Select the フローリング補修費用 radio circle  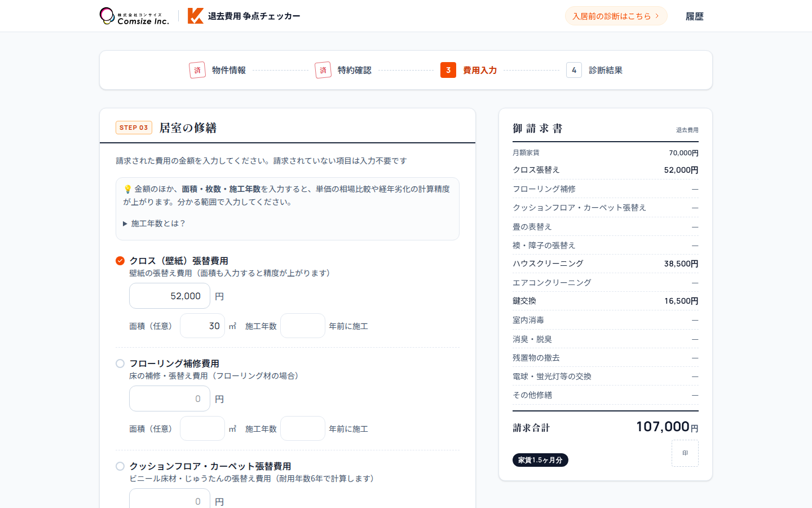[120, 364]
